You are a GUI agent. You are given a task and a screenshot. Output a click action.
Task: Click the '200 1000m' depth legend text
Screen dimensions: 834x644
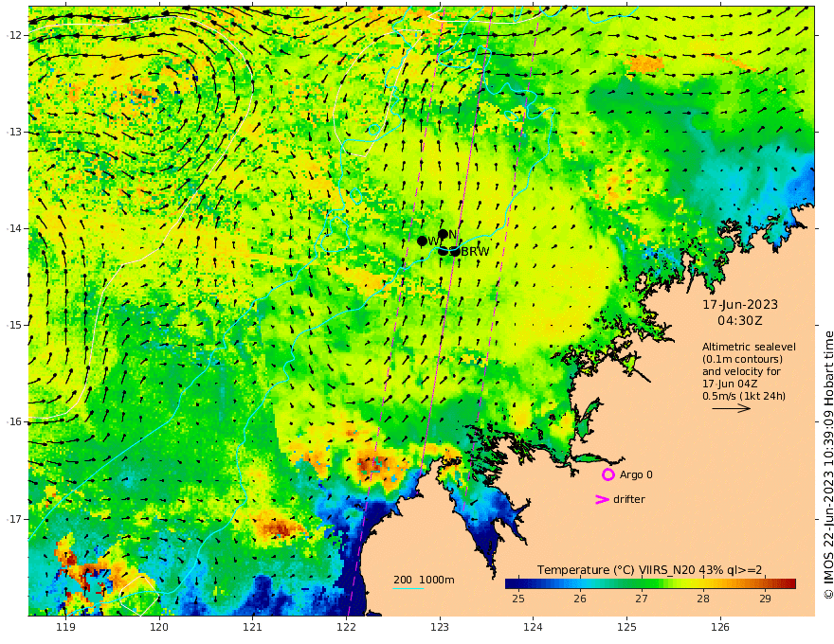pyautogui.click(x=424, y=580)
